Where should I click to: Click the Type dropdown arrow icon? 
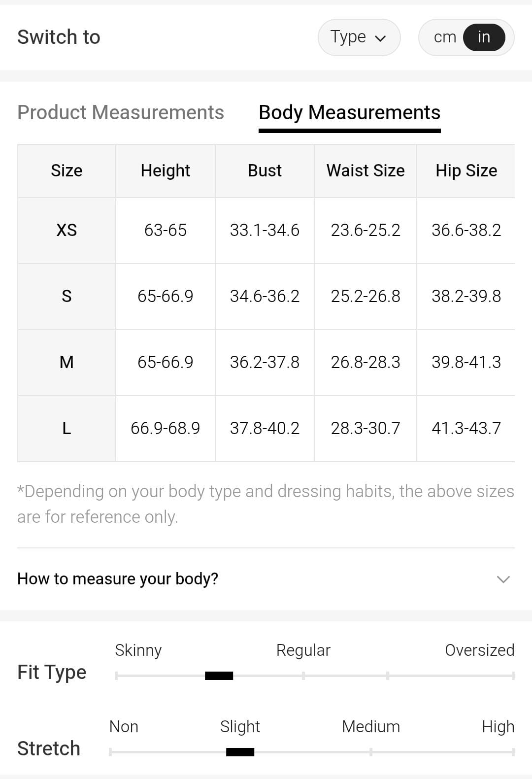pos(380,38)
